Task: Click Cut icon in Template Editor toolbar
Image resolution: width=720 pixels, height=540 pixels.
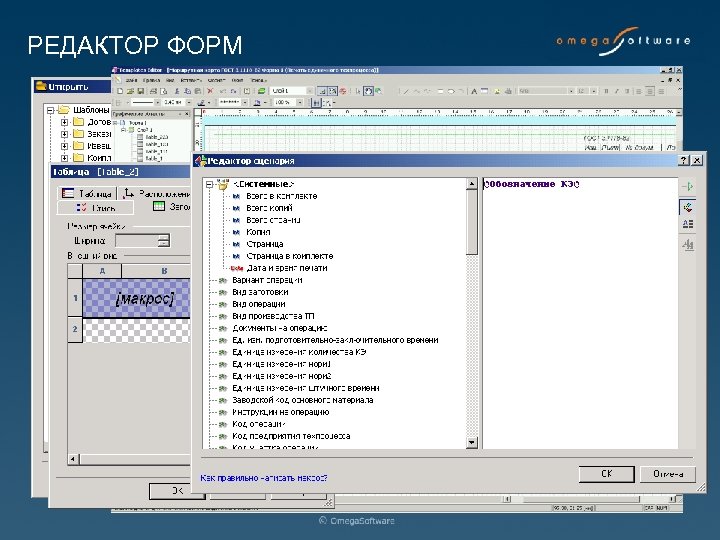Action: click(177, 91)
